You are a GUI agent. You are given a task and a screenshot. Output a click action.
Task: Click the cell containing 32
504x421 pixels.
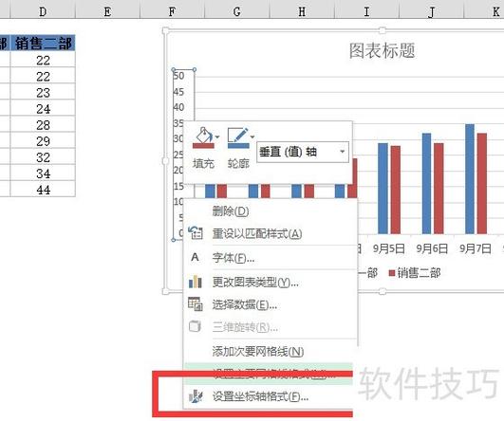tap(43, 157)
